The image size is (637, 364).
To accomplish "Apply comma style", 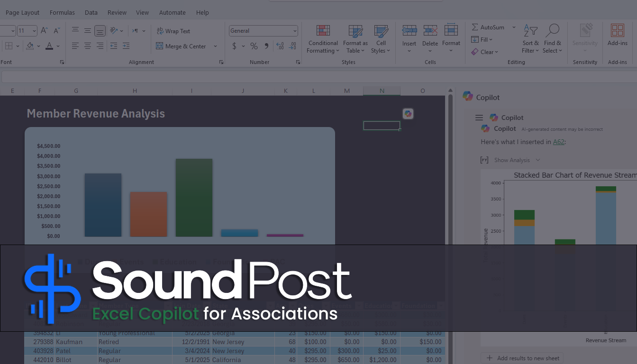I will (266, 46).
